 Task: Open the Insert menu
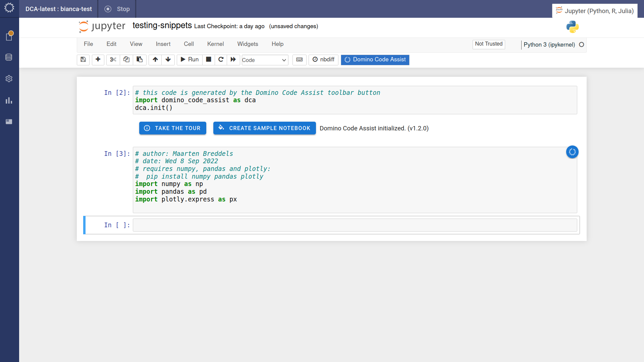pos(163,44)
